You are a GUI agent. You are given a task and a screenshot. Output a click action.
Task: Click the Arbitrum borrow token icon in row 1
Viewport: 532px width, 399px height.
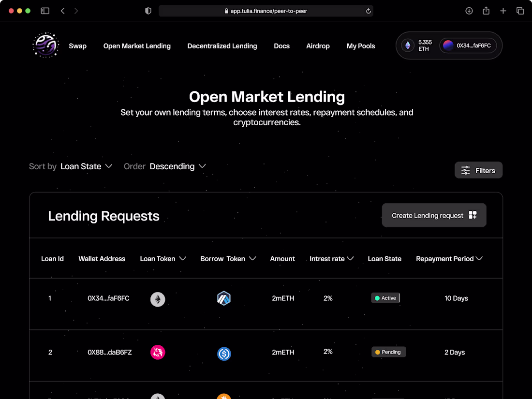(224, 298)
